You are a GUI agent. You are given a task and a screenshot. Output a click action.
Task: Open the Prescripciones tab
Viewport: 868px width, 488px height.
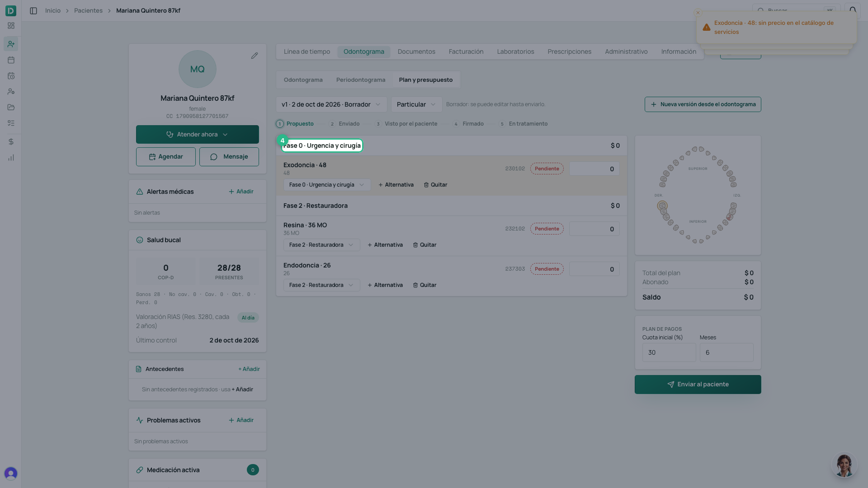pyautogui.click(x=569, y=52)
